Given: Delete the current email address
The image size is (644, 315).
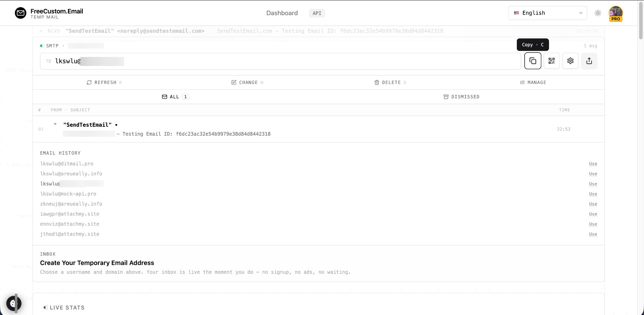Looking at the screenshot, I should (390, 82).
